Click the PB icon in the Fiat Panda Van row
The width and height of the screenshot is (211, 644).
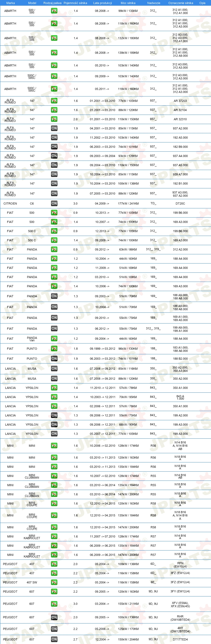coord(54,339)
